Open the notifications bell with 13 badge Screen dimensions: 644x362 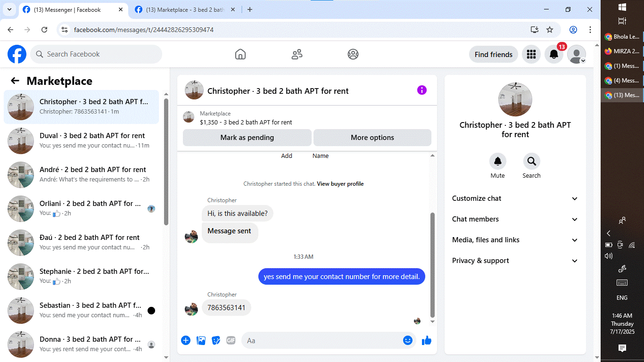coord(554,54)
